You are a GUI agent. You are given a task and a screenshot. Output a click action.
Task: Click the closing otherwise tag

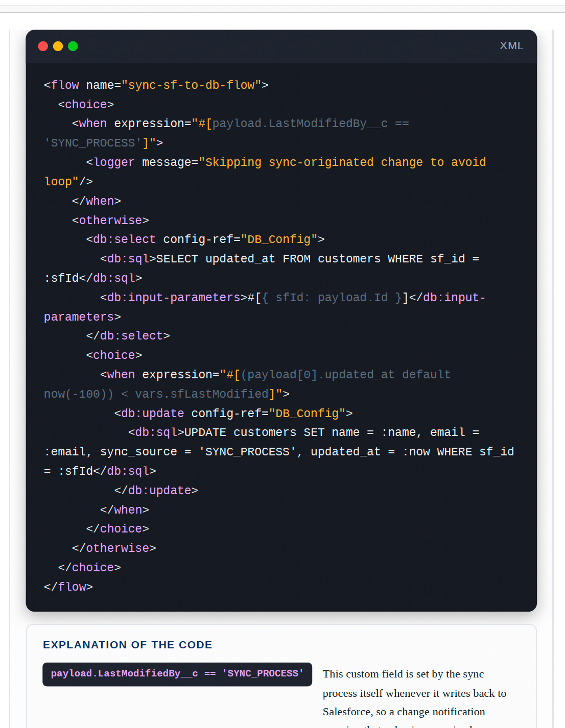(x=114, y=548)
